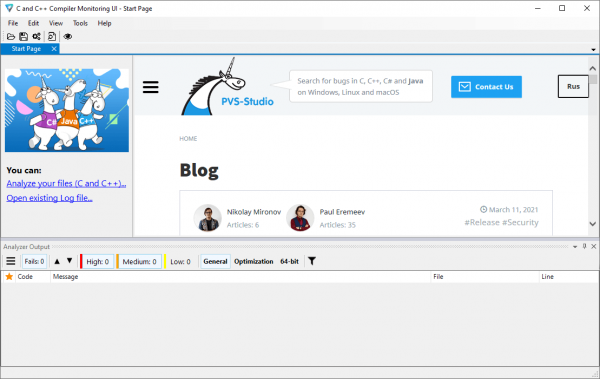Open a log file with the folder icon
600x379 pixels.
(x=11, y=36)
